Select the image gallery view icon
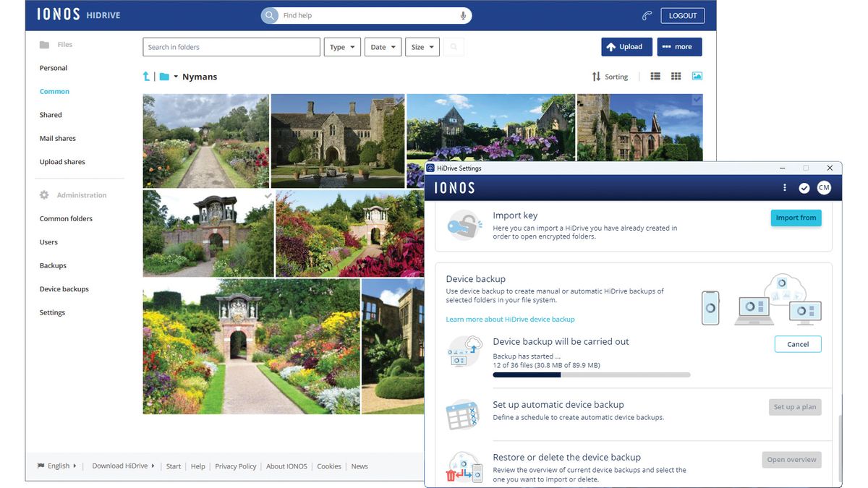This screenshot has height=488, width=868. pyautogui.click(x=697, y=77)
